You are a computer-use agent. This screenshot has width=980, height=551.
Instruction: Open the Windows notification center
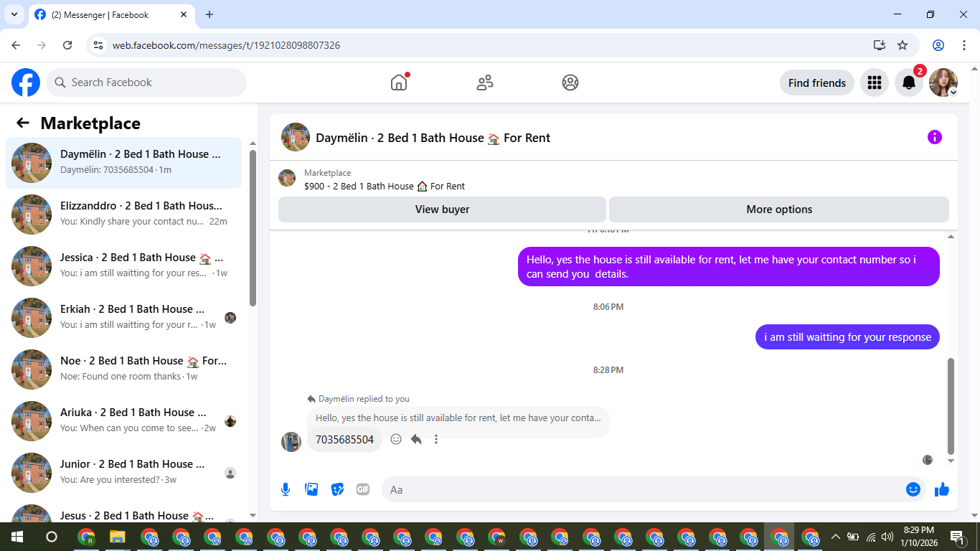pos(956,537)
